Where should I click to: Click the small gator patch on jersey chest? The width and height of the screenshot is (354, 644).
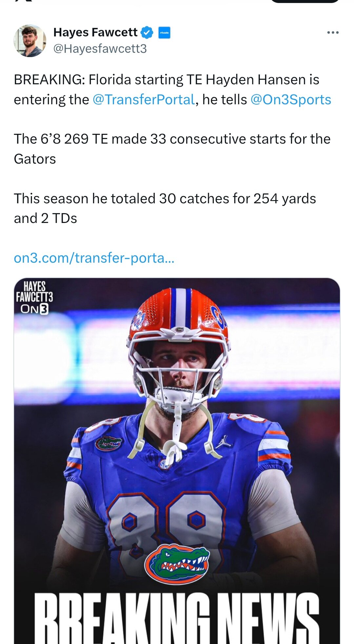[x=109, y=443]
